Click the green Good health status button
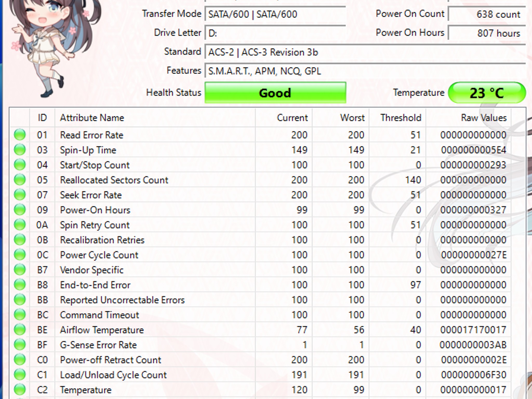The width and height of the screenshot is (532, 399). (275, 93)
